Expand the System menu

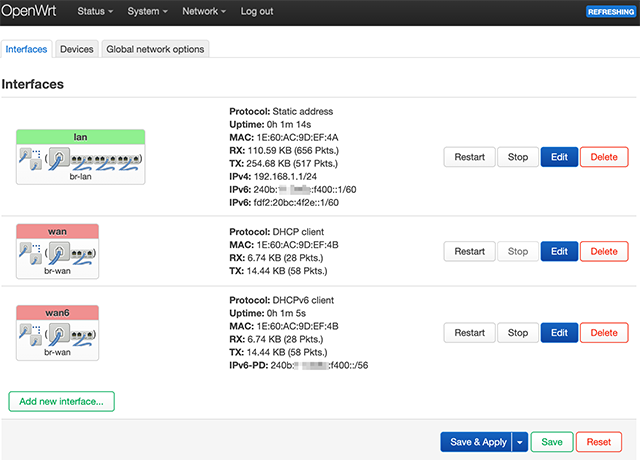pos(149,12)
